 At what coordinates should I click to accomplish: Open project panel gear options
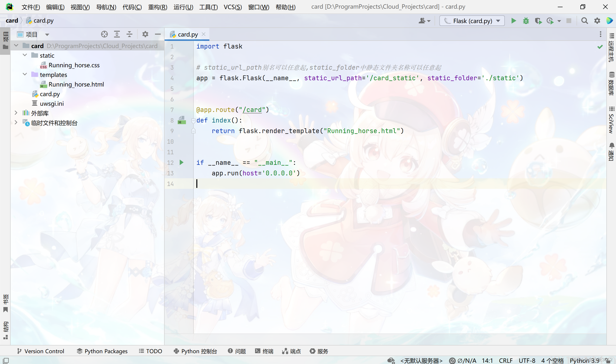point(145,34)
